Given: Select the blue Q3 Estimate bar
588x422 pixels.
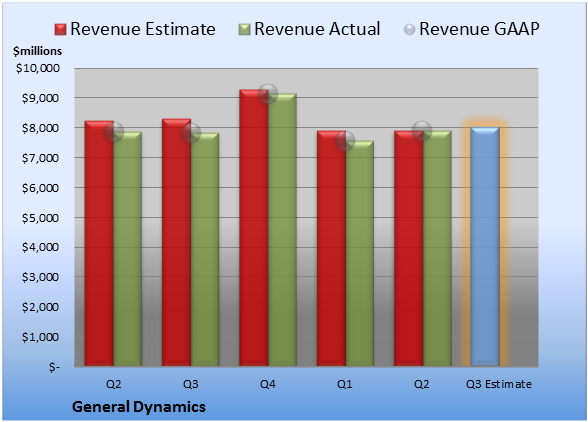Looking at the screenshot, I should (x=485, y=247).
